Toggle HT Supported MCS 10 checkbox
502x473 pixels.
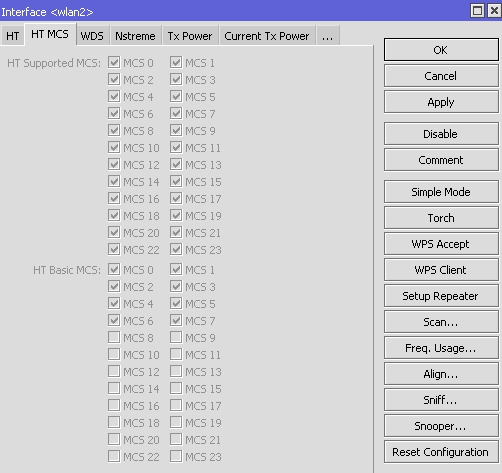pos(114,147)
